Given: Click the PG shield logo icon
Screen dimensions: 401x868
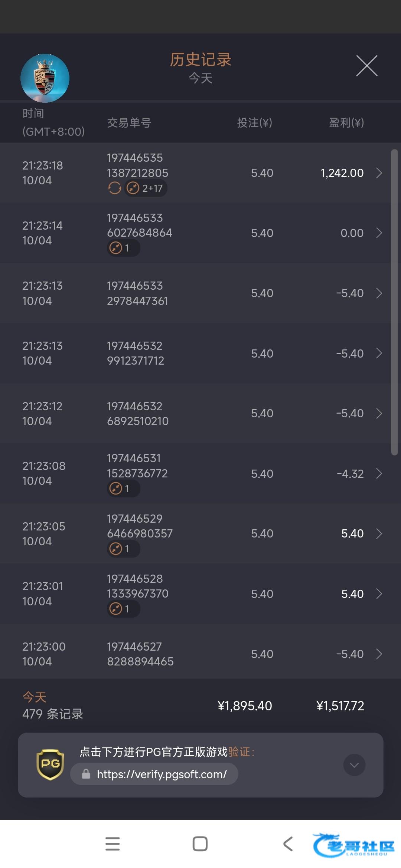Looking at the screenshot, I should pos(50,764).
